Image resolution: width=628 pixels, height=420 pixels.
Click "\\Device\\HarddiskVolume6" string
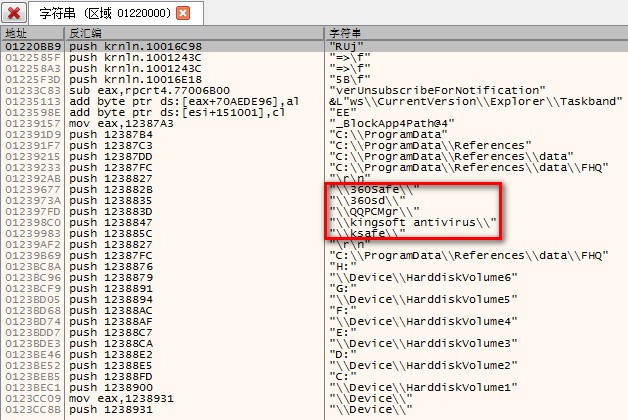coord(423,277)
